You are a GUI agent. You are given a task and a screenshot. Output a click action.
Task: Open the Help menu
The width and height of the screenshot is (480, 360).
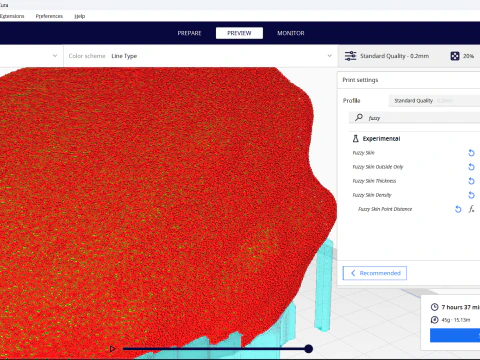(80, 16)
